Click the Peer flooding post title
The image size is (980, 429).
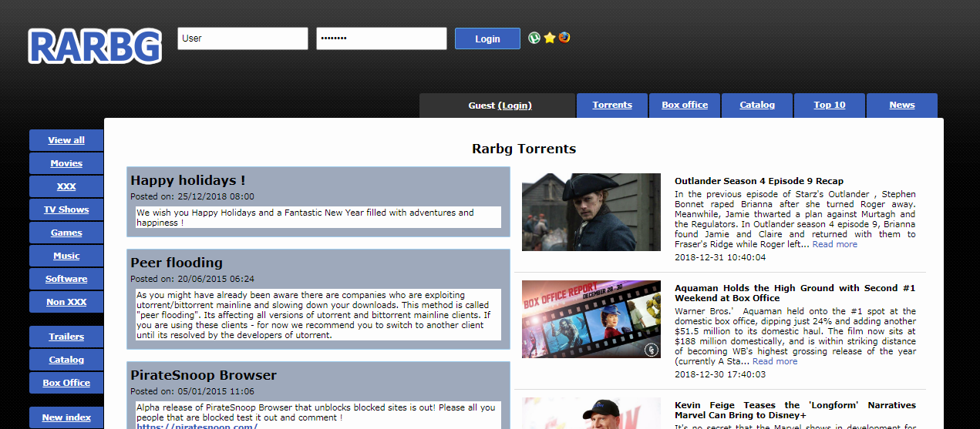[x=177, y=263]
